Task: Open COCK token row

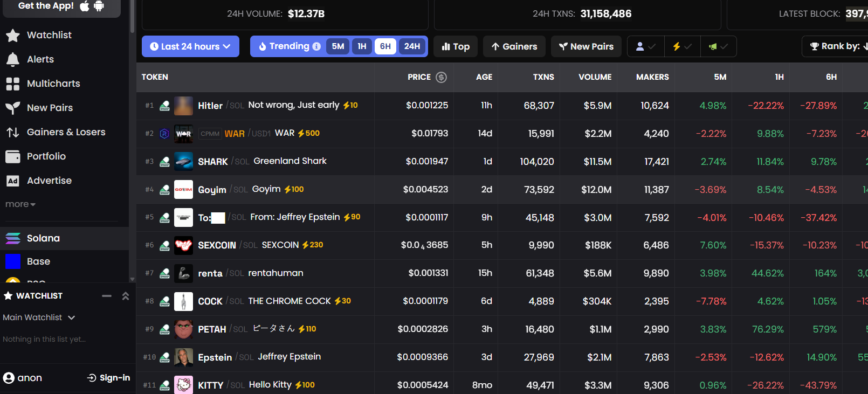Action: 502,301
